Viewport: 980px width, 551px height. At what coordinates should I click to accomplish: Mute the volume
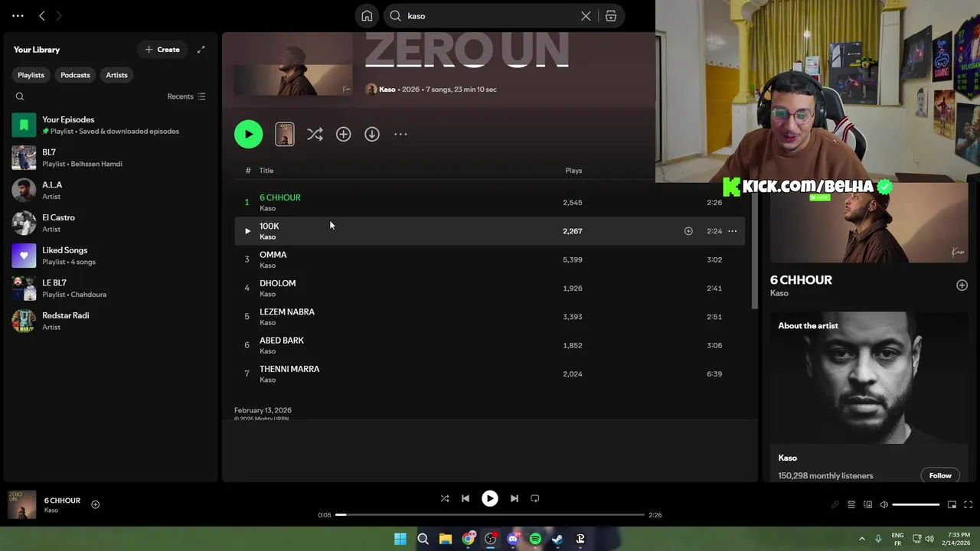[884, 505]
